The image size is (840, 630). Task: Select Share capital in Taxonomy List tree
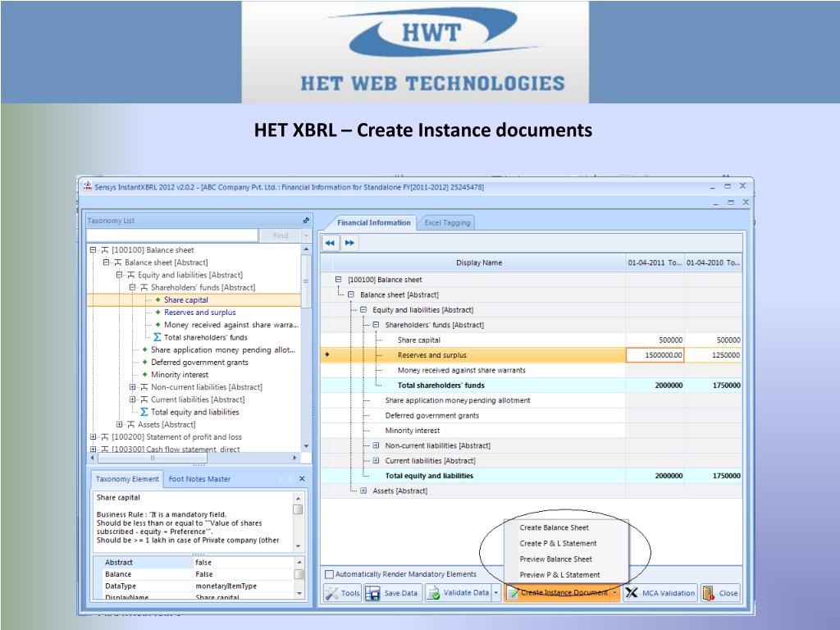(186, 300)
